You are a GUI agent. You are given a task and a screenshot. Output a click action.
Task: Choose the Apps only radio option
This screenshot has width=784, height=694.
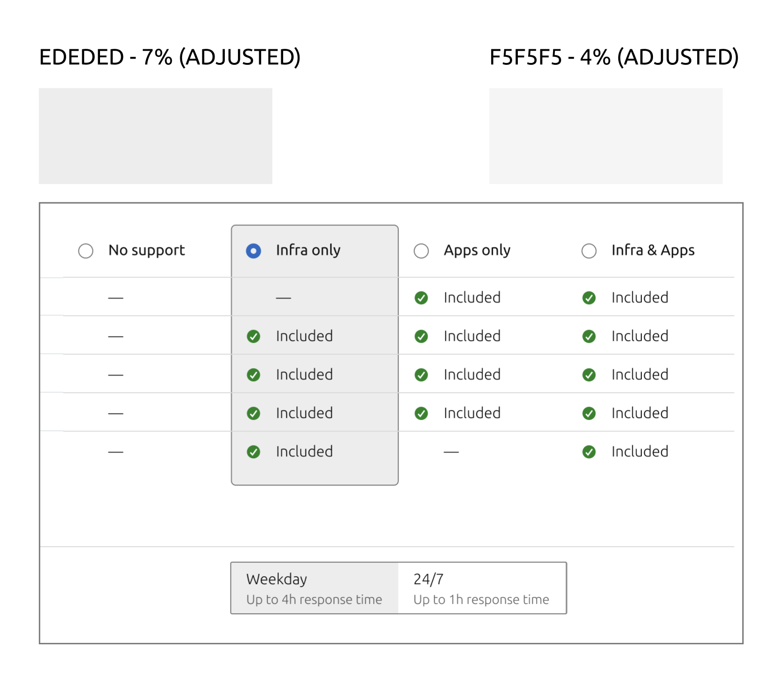click(x=421, y=251)
